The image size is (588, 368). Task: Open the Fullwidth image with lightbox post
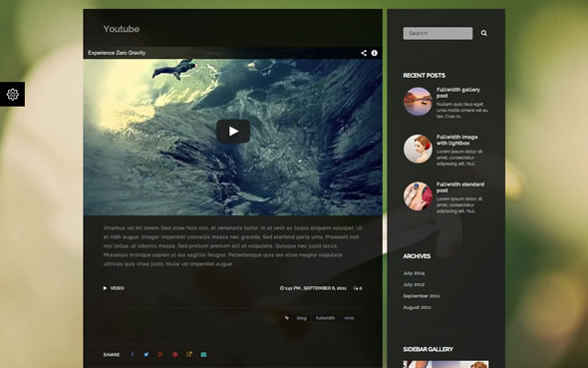pyautogui.click(x=456, y=140)
